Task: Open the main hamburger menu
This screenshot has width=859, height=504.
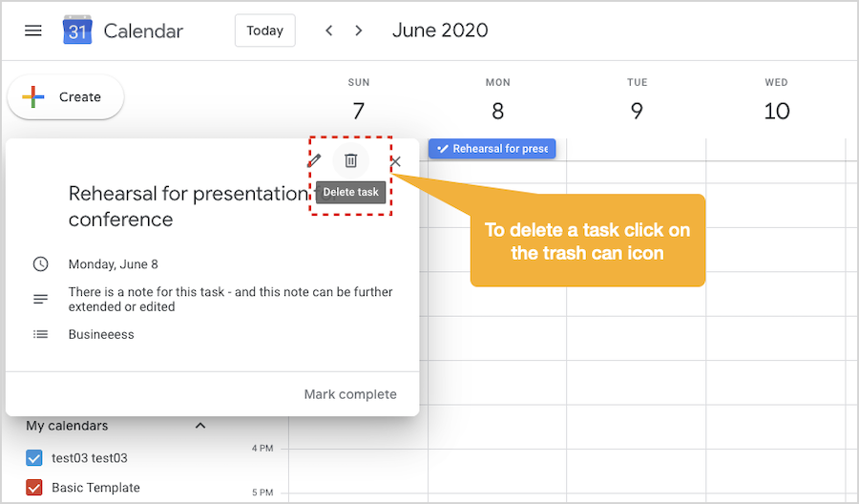Action: (x=33, y=31)
